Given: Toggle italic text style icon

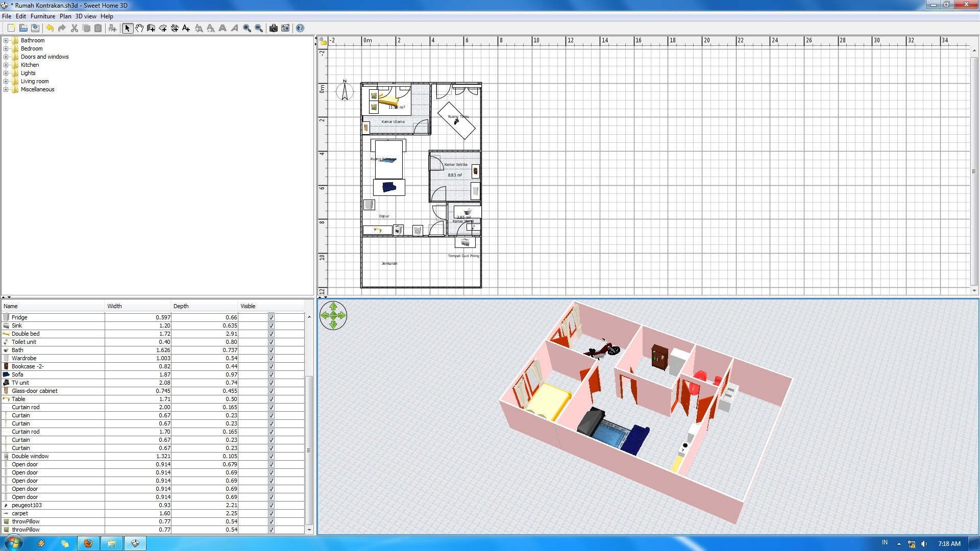Looking at the screenshot, I should click(234, 28).
